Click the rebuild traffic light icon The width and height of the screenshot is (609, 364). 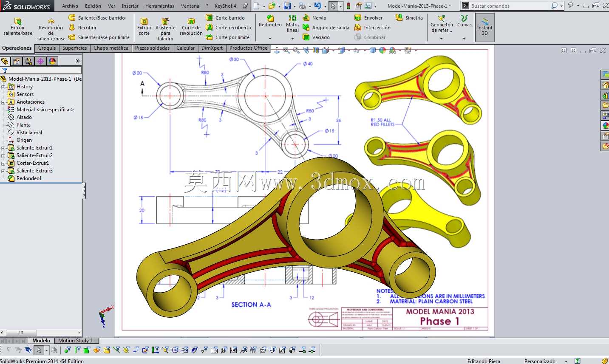tap(348, 6)
